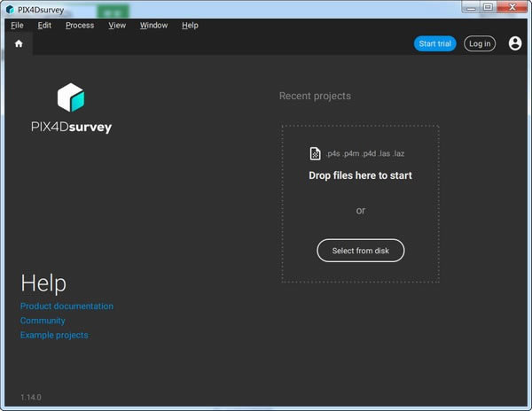Close the PIX4Dsurvey window
This screenshot has width=532, height=411.
(x=510, y=8)
